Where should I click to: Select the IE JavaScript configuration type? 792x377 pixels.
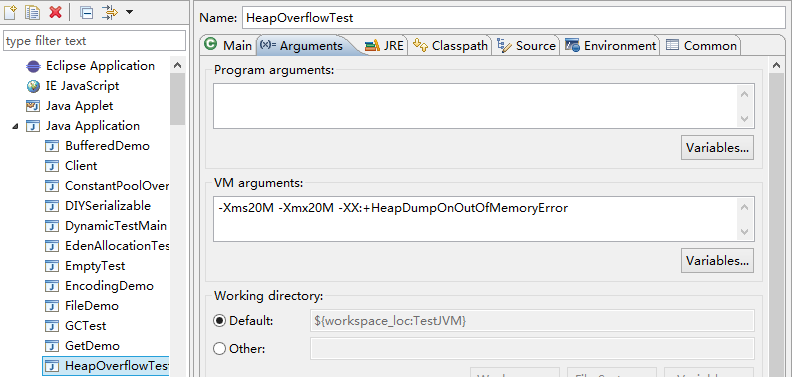73,86
